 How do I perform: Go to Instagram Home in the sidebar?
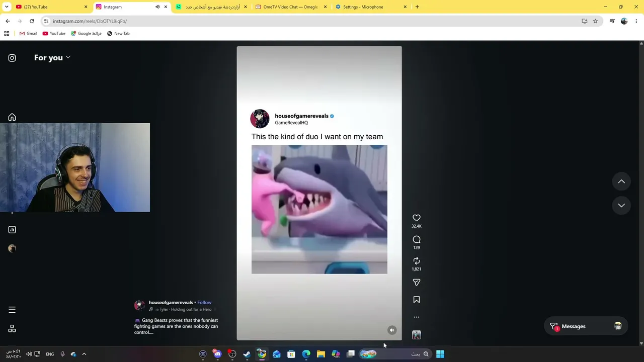(x=12, y=117)
